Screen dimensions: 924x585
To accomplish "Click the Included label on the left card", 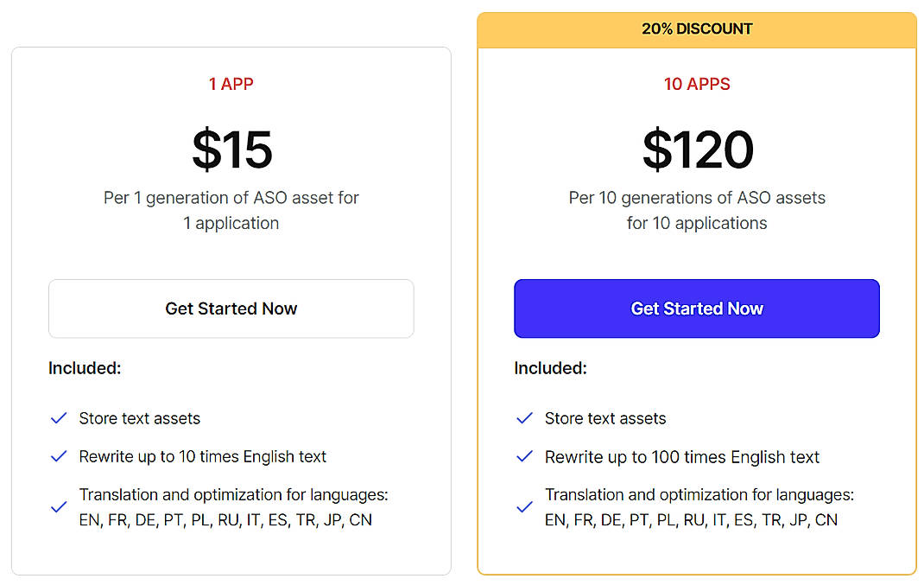I will (85, 368).
